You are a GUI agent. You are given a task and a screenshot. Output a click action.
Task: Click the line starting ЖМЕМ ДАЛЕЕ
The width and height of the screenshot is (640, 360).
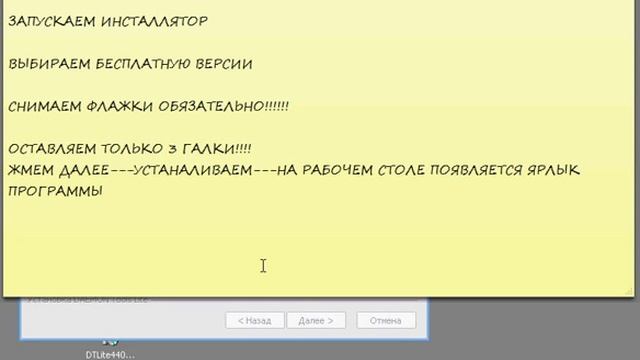pos(294,170)
